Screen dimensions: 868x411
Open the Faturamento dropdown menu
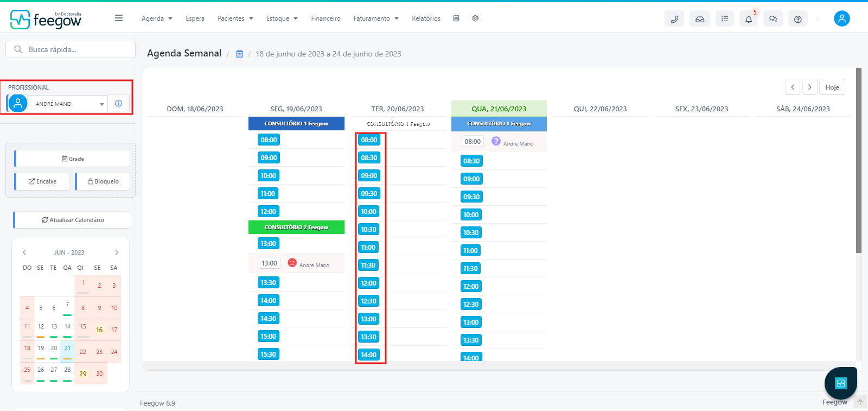[x=376, y=18]
